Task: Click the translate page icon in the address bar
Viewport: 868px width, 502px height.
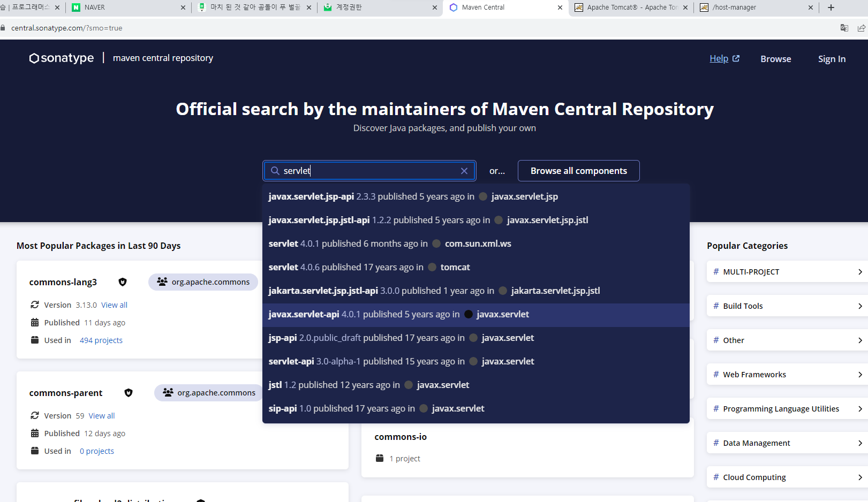Action: click(844, 28)
